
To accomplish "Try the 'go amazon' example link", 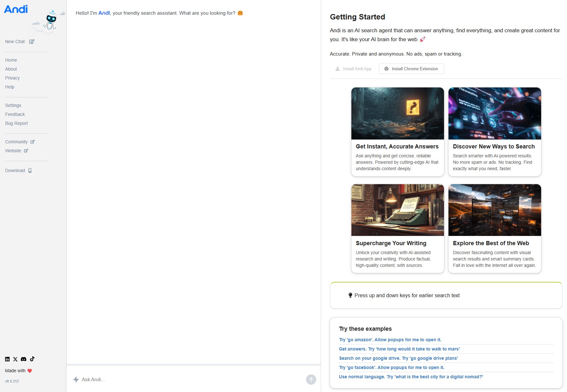I will pyautogui.click(x=390, y=340).
